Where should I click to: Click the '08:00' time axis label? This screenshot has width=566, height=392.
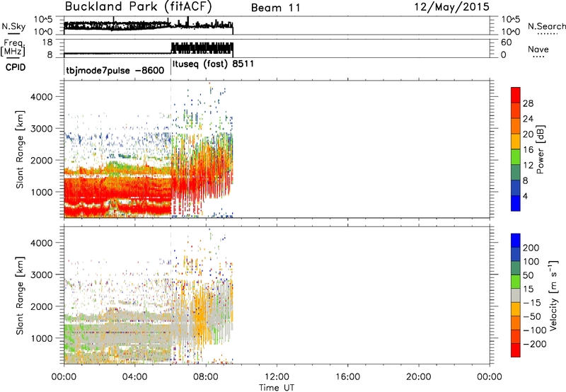click(x=206, y=377)
